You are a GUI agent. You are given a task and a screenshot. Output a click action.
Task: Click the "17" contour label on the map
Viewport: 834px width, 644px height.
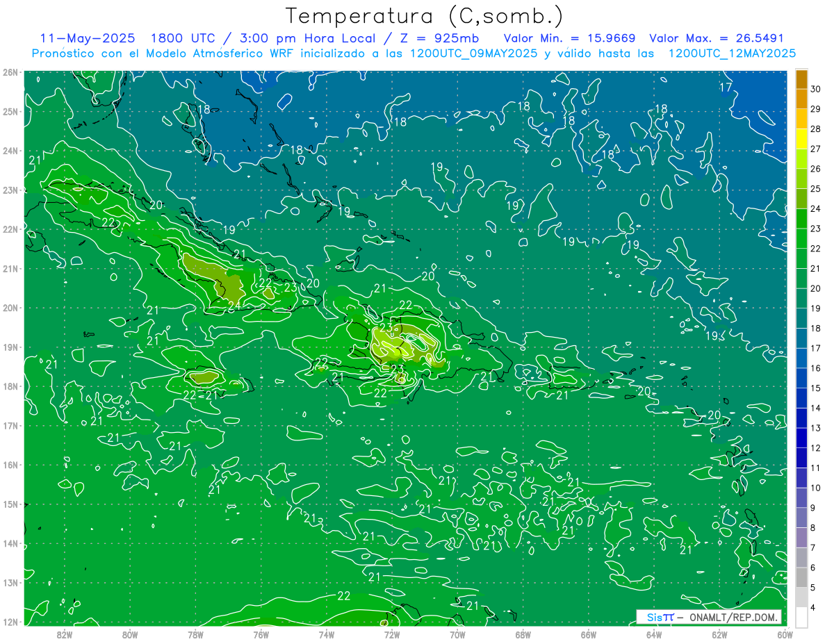[726, 88]
